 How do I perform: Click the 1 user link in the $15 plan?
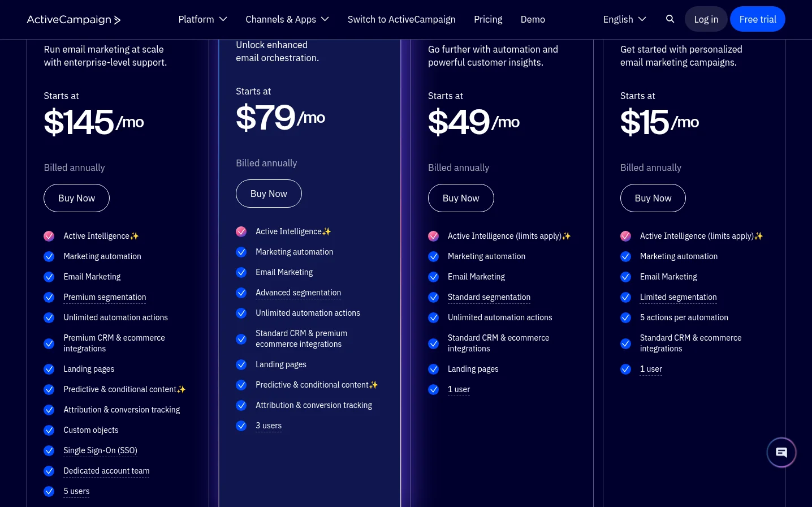click(651, 369)
